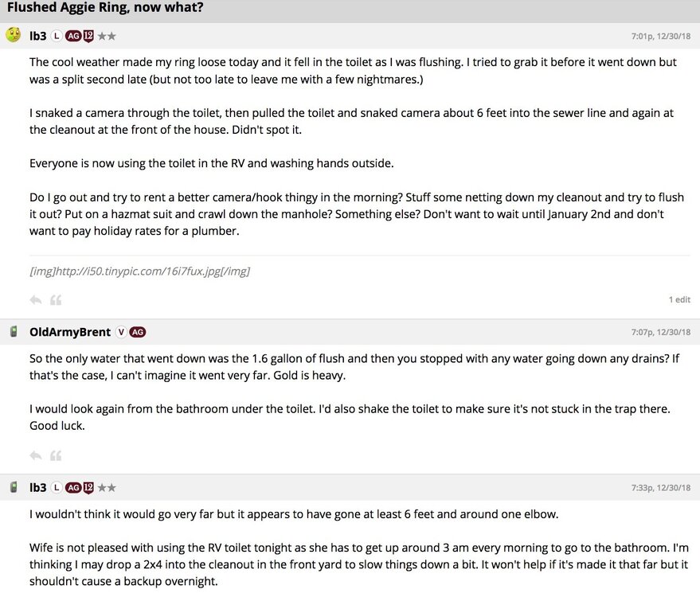
Task: Quote OldArmyBrent's post with the quote icon
Action: 56,455
